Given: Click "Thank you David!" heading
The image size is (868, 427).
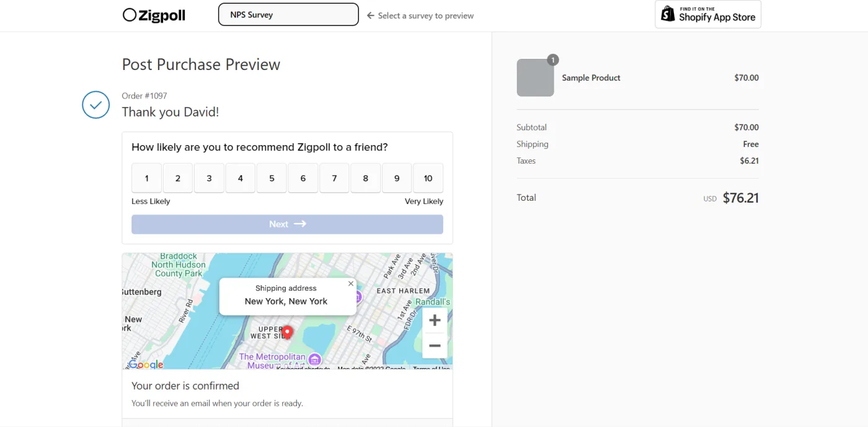Looking at the screenshot, I should (170, 112).
